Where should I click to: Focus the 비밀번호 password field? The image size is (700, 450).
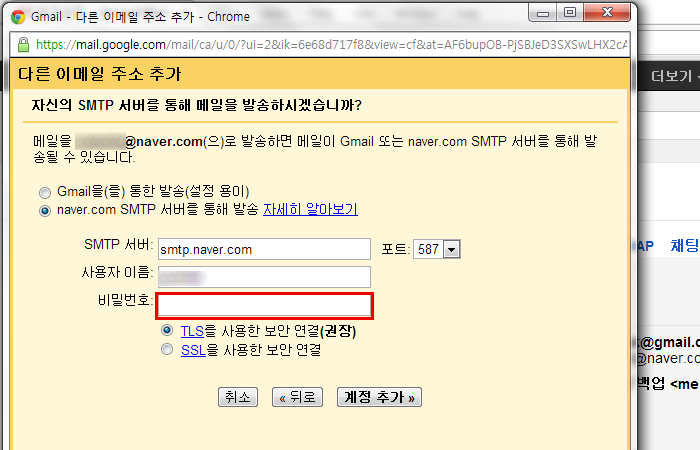[x=264, y=306]
